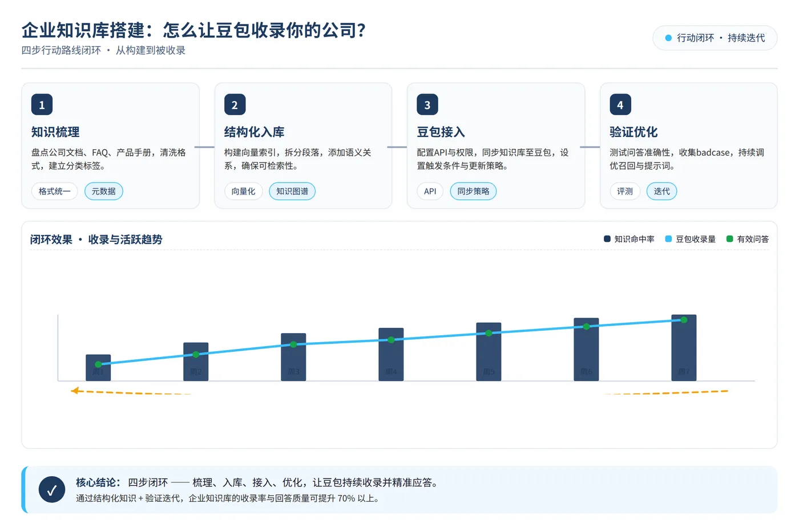This screenshot has width=799, height=532.
Task: Click the 闭环效果 · 收录与活跃趋势 chart title
Action: click(x=96, y=239)
